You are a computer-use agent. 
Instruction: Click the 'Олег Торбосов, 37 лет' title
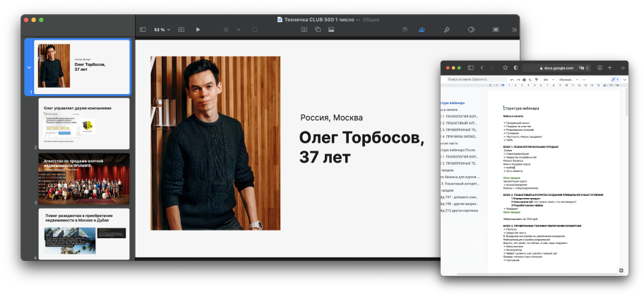pyautogui.click(x=362, y=147)
